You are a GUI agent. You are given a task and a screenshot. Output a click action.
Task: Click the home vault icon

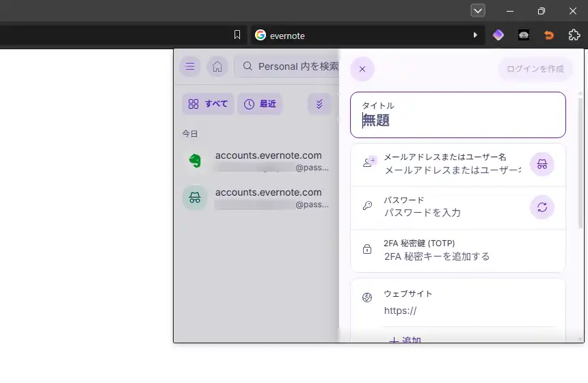[x=217, y=66]
